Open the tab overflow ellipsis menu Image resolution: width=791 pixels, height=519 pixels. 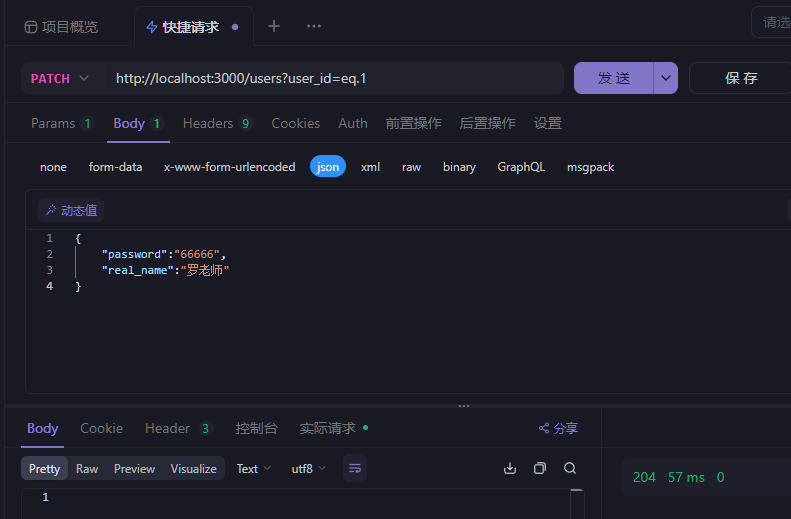point(314,26)
